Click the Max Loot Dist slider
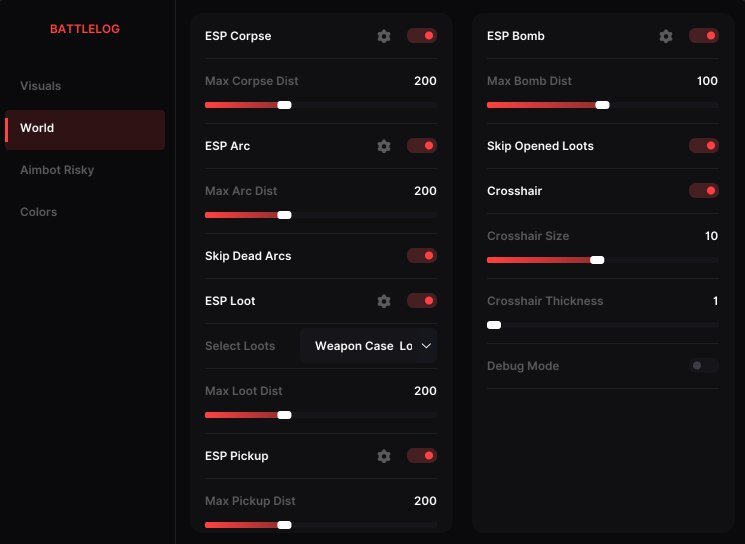The height and width of the screenshot is (544, 745). 321,415
